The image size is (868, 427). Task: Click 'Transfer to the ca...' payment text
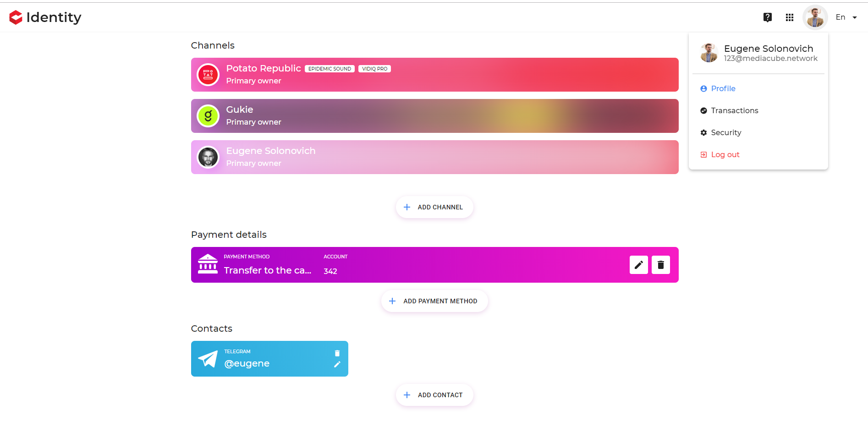pos(268,270)
